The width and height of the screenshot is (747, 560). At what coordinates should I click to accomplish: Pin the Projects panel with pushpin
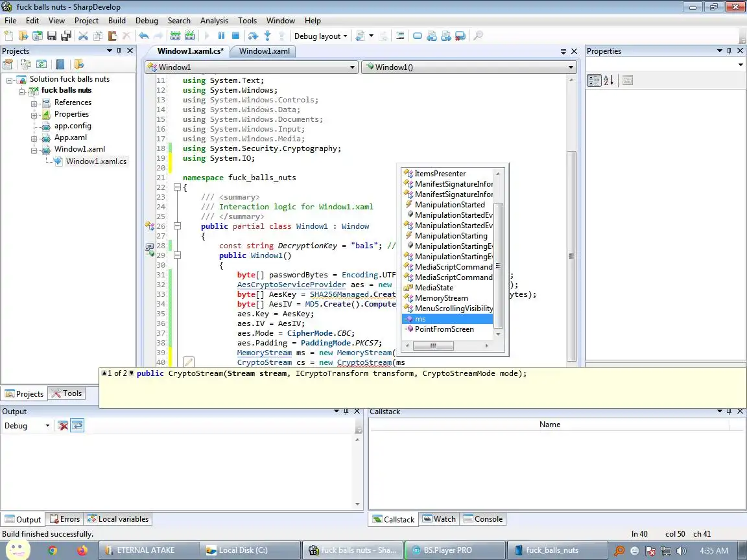tap(119, 51)
